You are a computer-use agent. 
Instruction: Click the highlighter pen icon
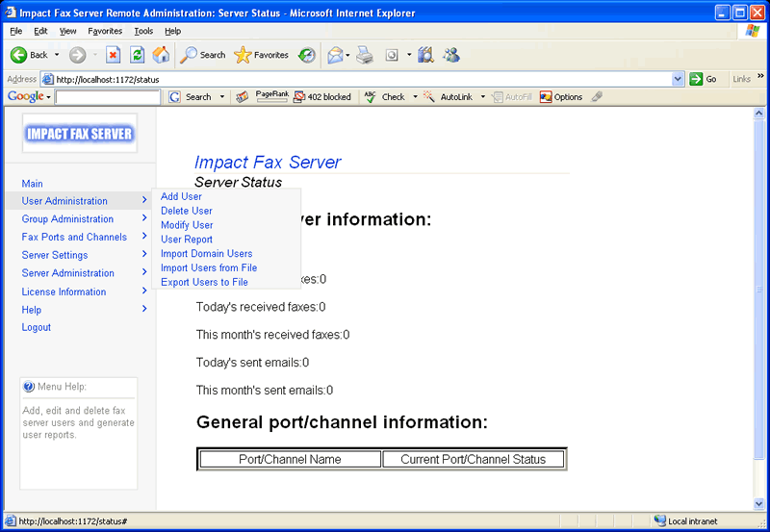pos(597,96)
